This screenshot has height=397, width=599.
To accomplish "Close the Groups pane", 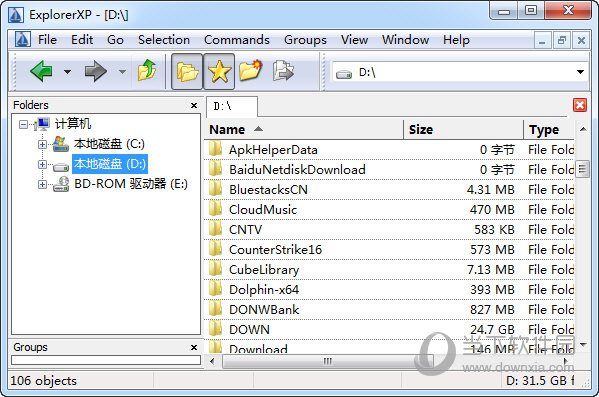I will point(194,347).
